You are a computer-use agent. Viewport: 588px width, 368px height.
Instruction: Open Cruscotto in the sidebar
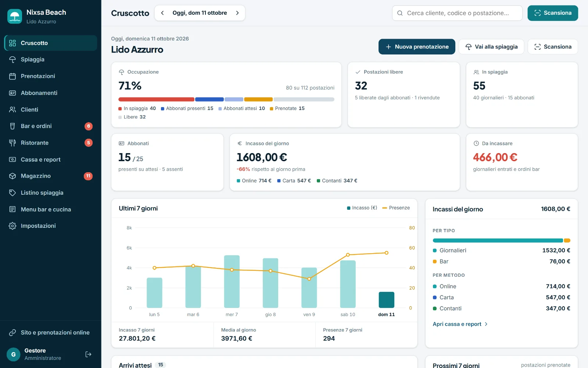pos(51,43)
